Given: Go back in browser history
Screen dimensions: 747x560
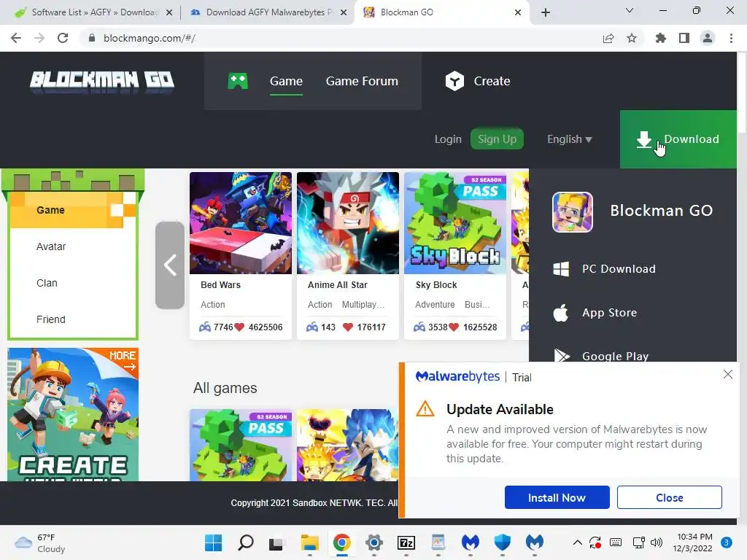Looking at the screenshot, I should click(16, 38).
